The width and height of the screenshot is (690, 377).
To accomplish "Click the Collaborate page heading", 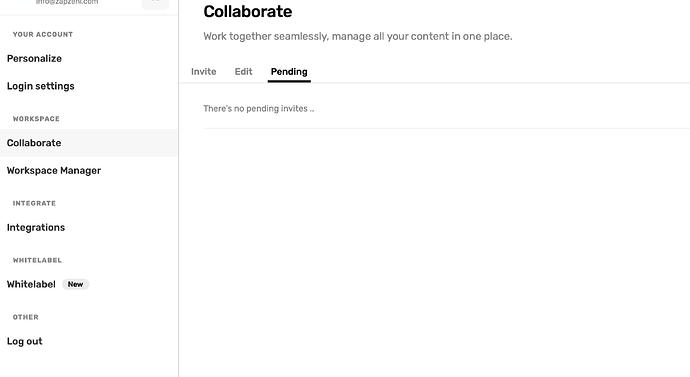I will [248, 11].
